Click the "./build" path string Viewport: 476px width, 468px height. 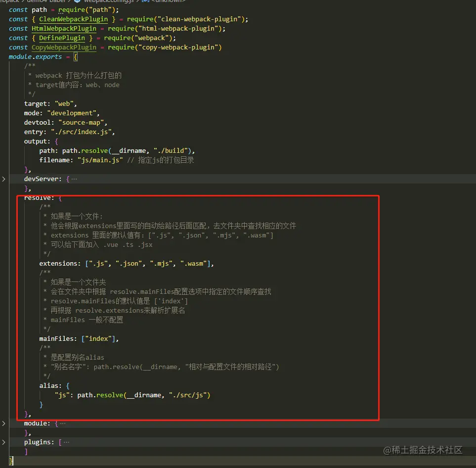pyautogui.click(x=171, y=151)
